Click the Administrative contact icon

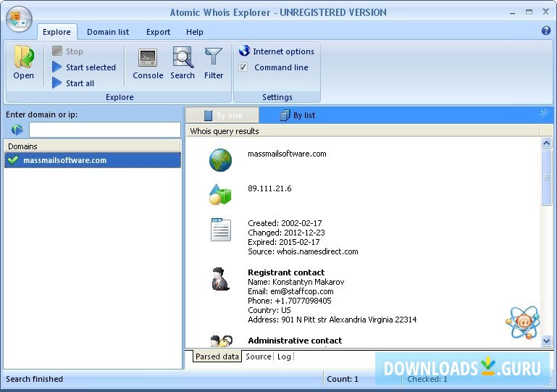(x=222, y=341)
